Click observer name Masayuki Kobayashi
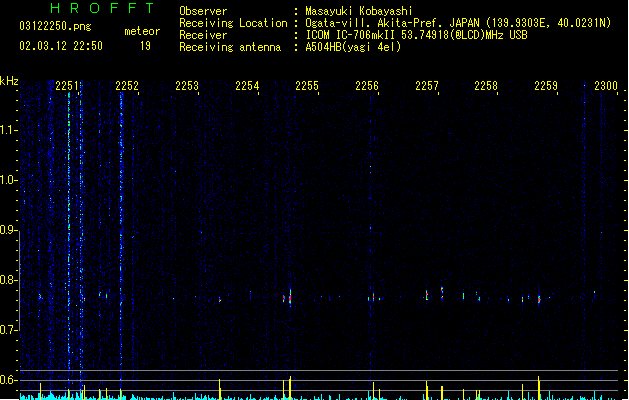The height and width of the screenshot is (400, 629). pyautogui.click(x=359, y=11)
